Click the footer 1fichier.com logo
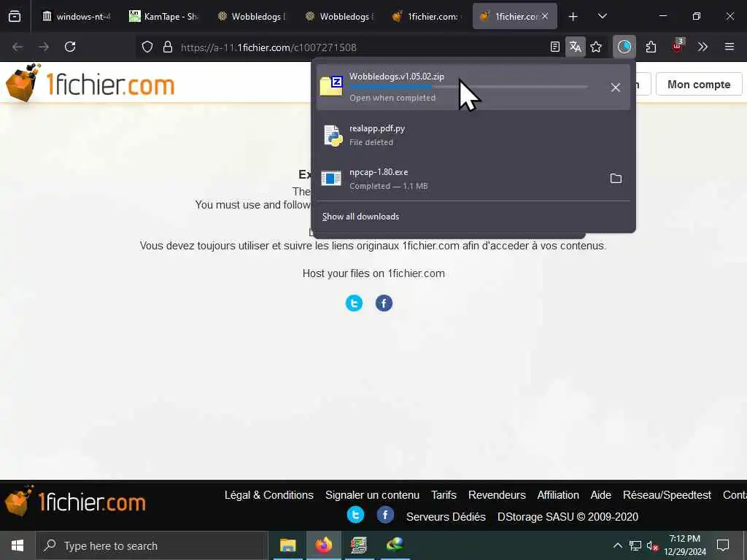 tap(75, 502)
